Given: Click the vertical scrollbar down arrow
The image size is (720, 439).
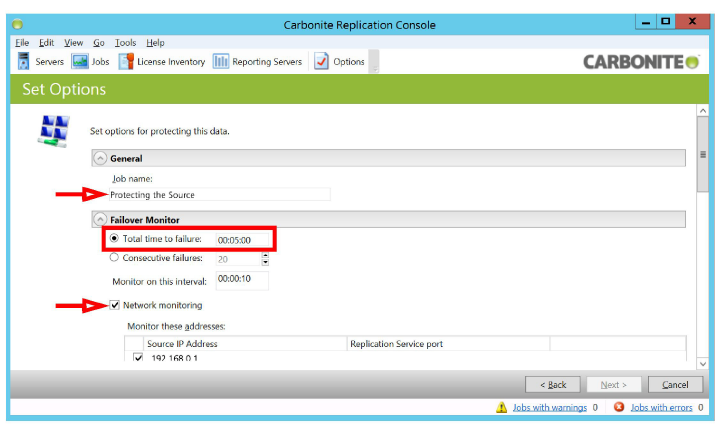Looking at the screenshot, I should click(x=703, y=364).
